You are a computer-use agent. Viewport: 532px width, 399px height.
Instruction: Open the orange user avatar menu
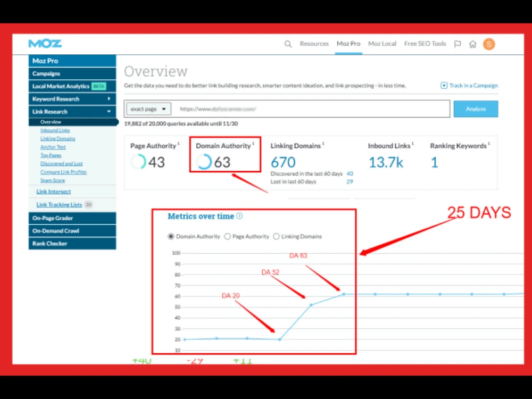489,44
